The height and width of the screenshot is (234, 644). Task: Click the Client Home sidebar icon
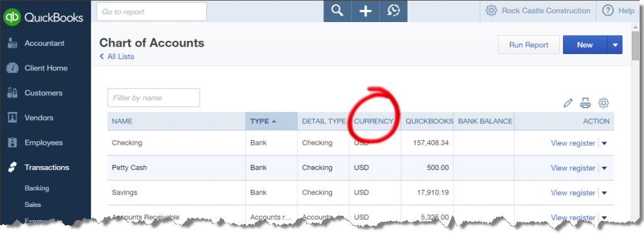tap(13, 68)
